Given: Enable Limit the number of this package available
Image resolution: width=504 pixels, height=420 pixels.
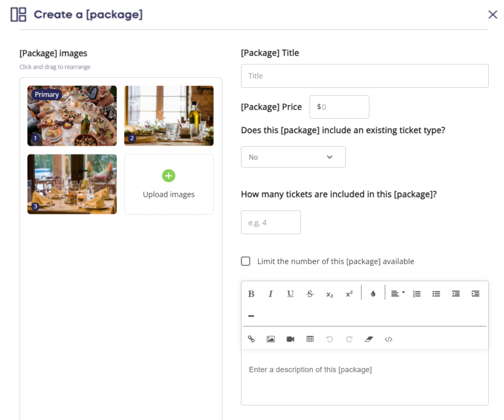Looking at the screenshot, I should (x=246, y=261).
